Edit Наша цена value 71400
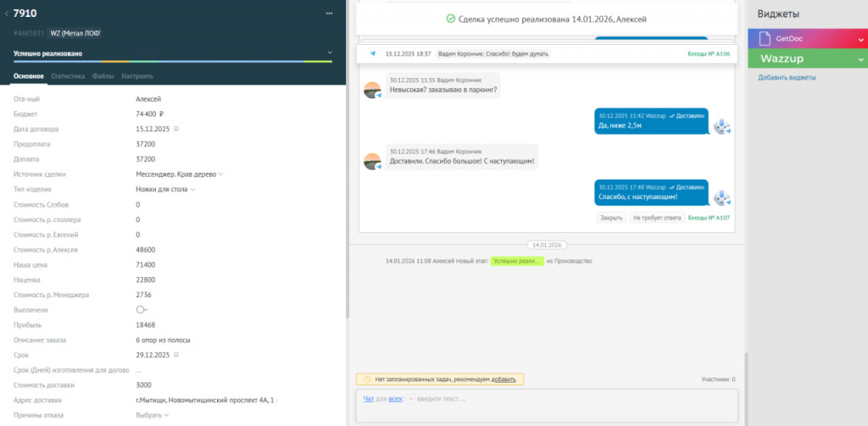Image resolution: width=868 pixels, height=426 pixels. (x=146, y=265)
